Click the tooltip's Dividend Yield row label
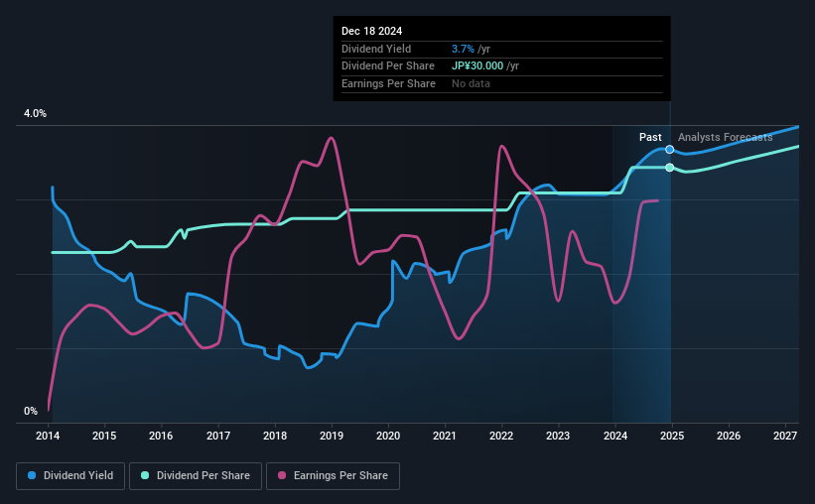The image size is (815, 504). (x=376, y=49)
